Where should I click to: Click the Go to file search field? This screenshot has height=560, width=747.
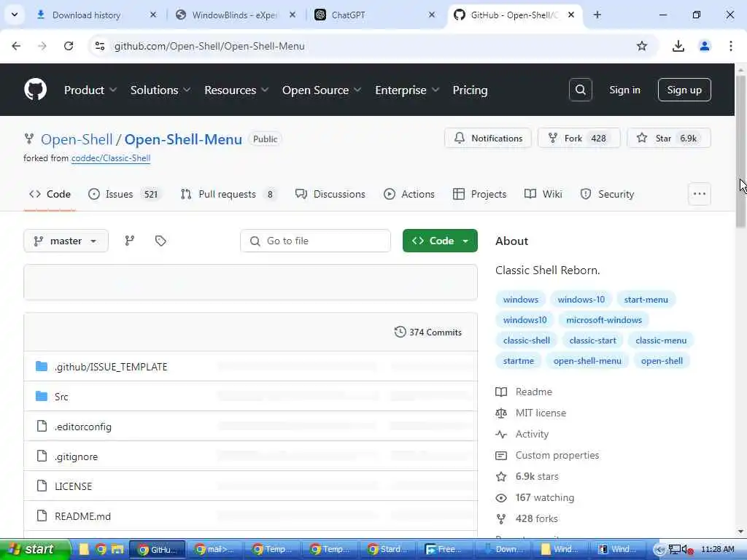click(315, 241)
